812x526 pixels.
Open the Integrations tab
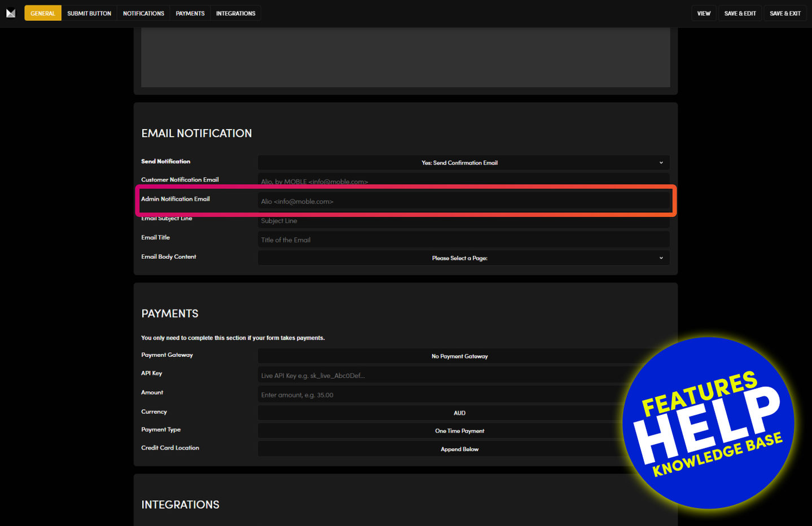pos(235,13)
